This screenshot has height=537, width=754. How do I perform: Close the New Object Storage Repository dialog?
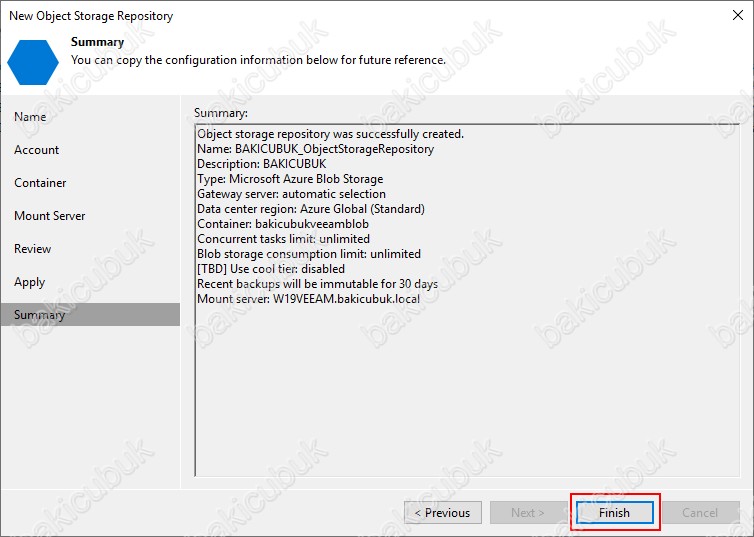click(738, 15)
